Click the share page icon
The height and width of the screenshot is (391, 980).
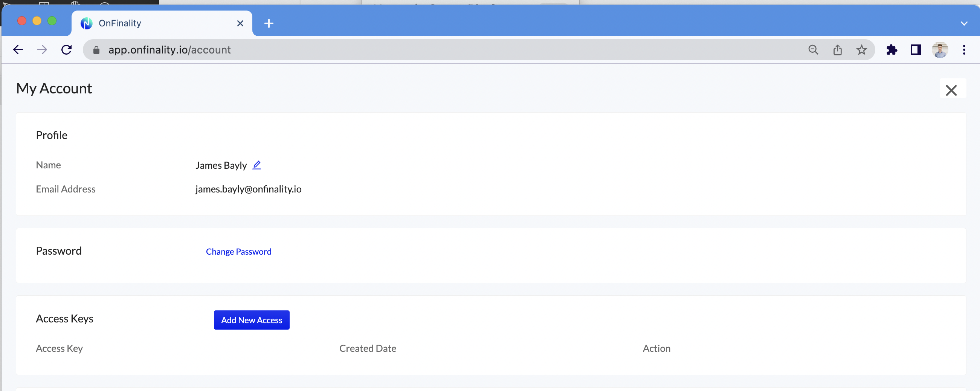(x=837, y=50)
